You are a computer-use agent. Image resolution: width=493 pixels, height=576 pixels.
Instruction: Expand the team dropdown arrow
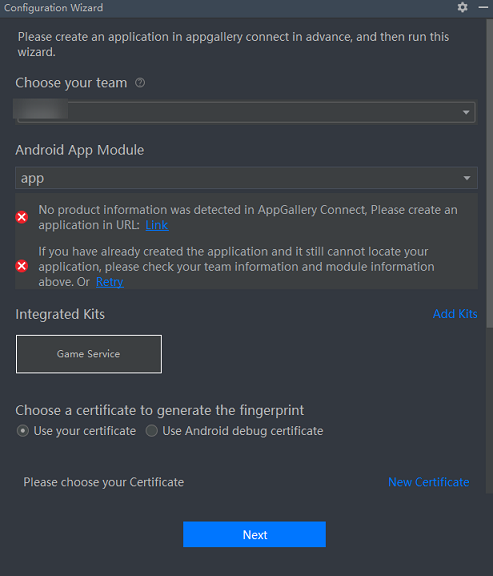click(466, 112)
